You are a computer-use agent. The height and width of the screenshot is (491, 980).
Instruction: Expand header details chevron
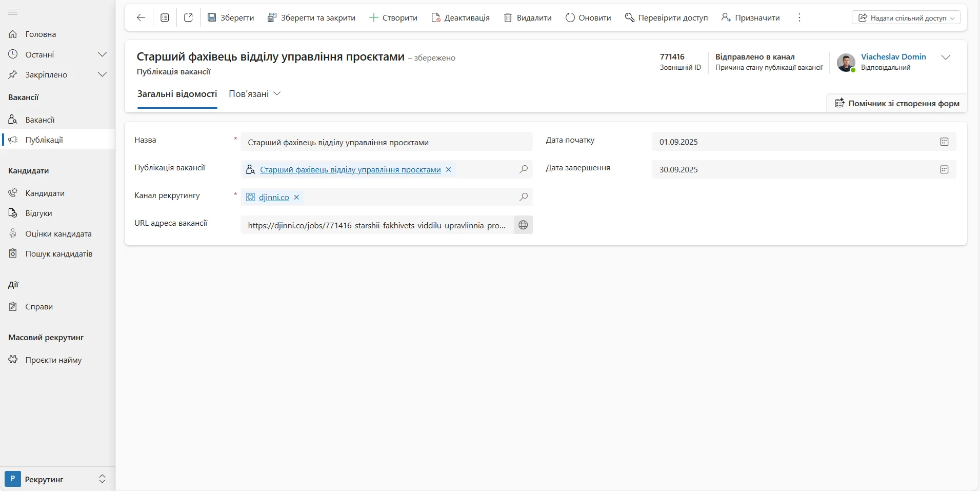click(946, 57)
